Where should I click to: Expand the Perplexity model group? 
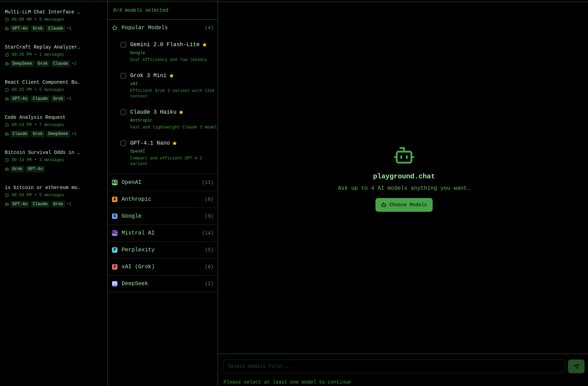163,250
